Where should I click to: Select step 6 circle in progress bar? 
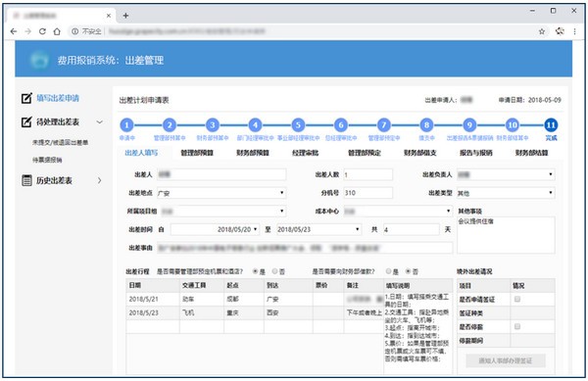click(341, 125)
